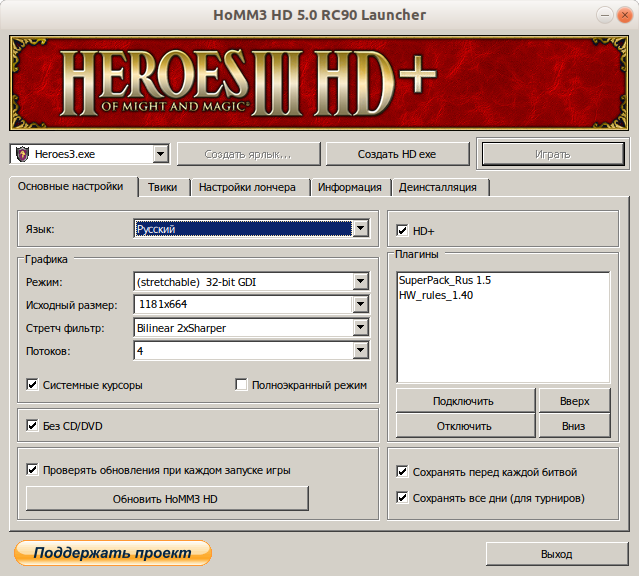
Task: Click the Отключить plugin button
Action: (x=465, y=426)
